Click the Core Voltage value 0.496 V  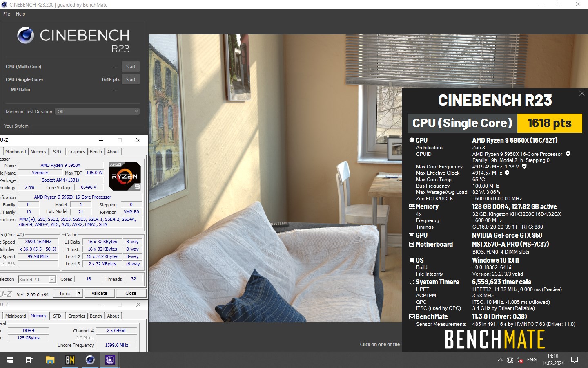tap(89, 187)
